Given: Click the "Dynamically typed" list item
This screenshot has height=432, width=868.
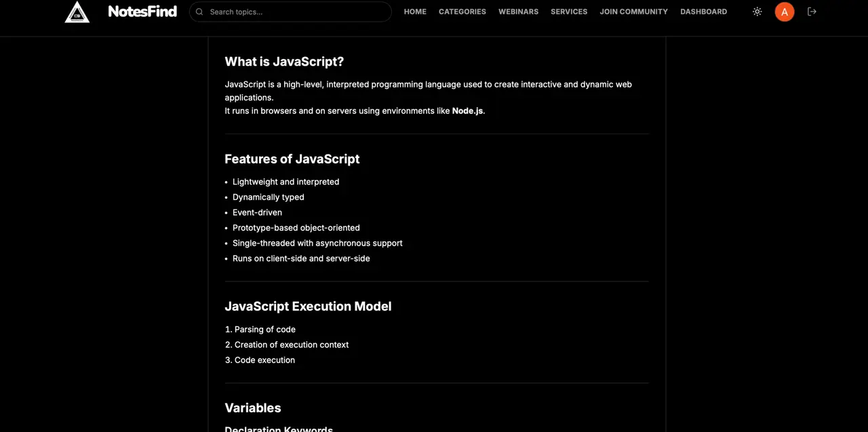Looking at the screenshot, I should point(269,197).
